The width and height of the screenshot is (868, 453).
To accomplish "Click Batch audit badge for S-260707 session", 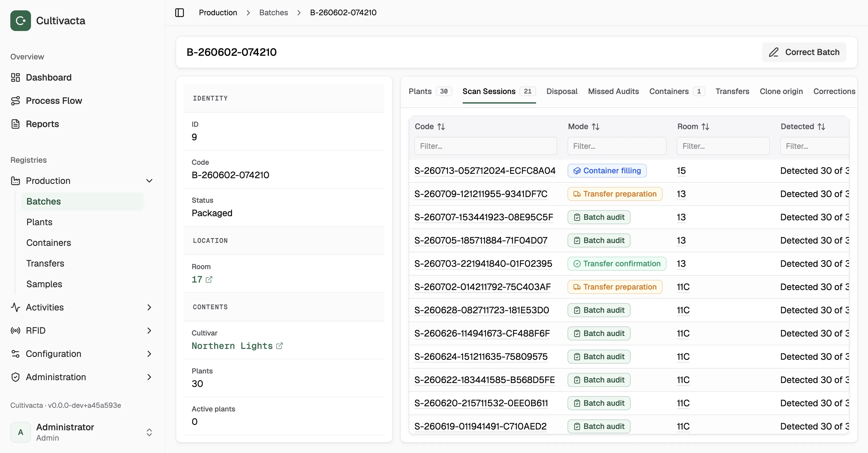I will 599,217.
